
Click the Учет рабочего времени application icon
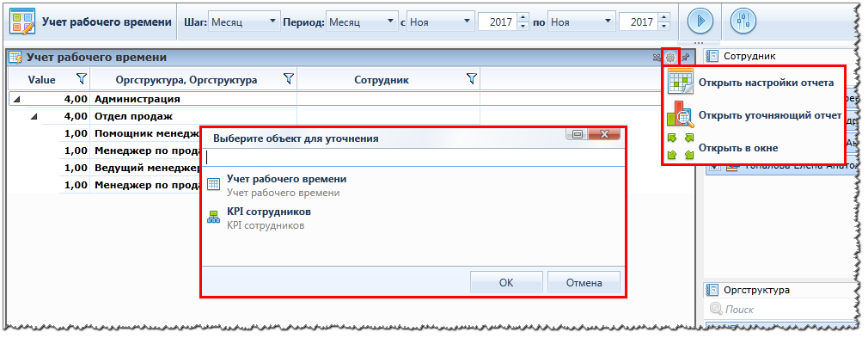[22, 22]
